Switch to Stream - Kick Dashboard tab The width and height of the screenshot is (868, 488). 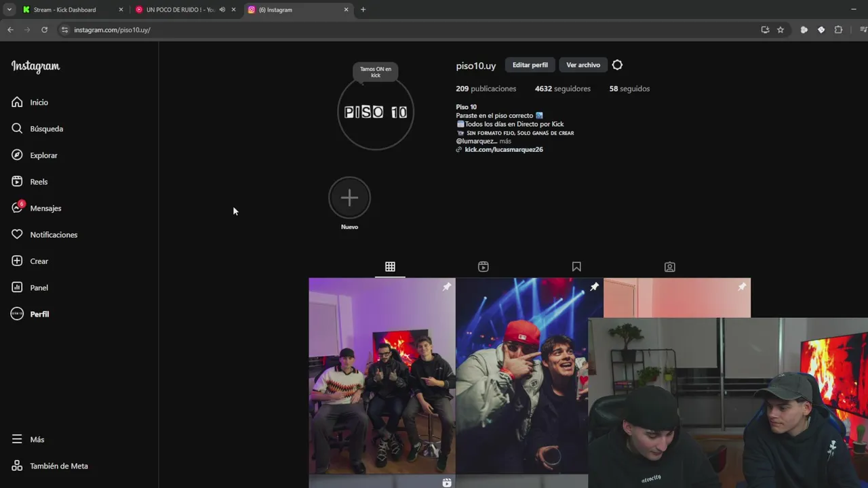coord(64,9)
